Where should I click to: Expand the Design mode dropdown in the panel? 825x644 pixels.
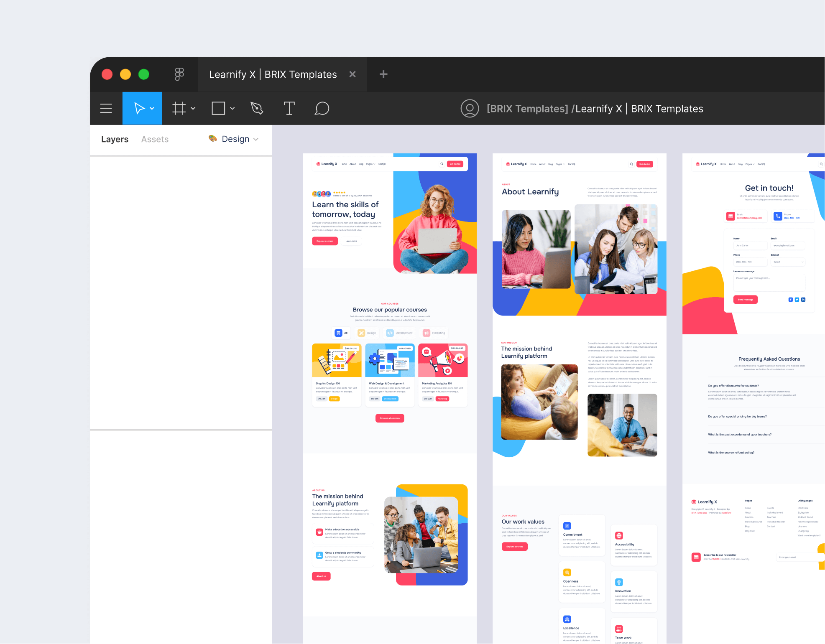click(256, 139)
